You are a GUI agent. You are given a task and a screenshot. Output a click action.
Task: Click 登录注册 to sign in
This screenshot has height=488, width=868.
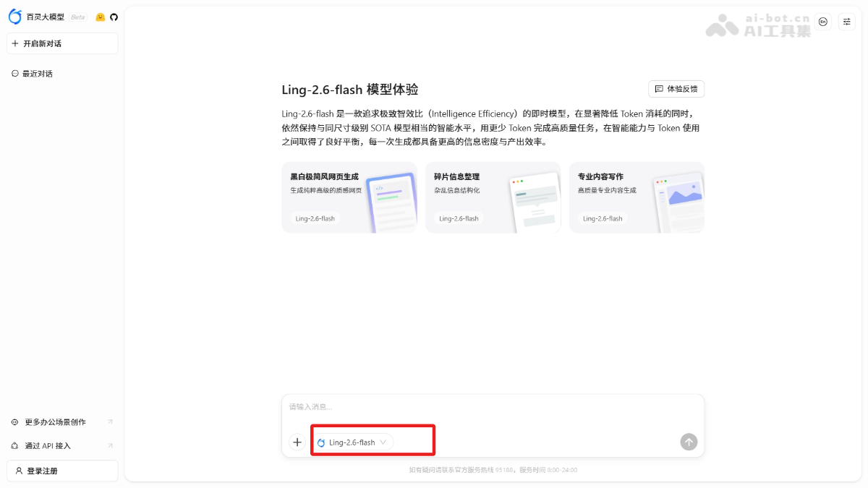[62, 471]
